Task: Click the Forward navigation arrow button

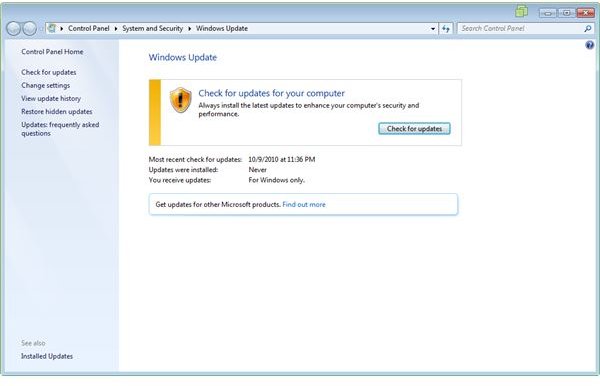Action: point(29,28)
